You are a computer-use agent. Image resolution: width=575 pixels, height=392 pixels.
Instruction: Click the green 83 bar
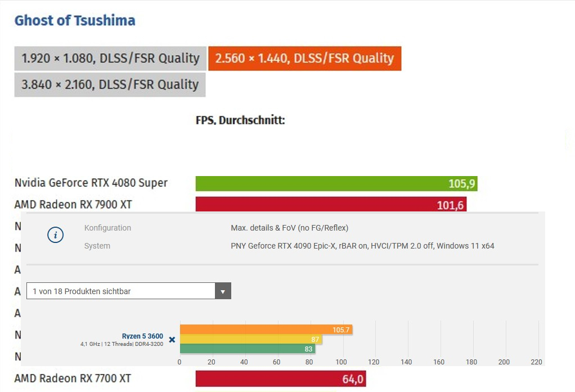coord(248,349)
